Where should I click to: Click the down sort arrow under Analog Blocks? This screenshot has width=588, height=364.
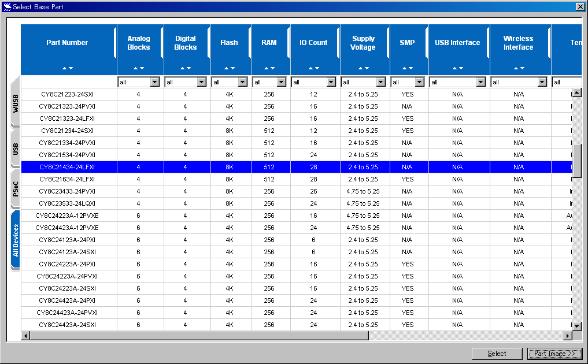point(142,68)
